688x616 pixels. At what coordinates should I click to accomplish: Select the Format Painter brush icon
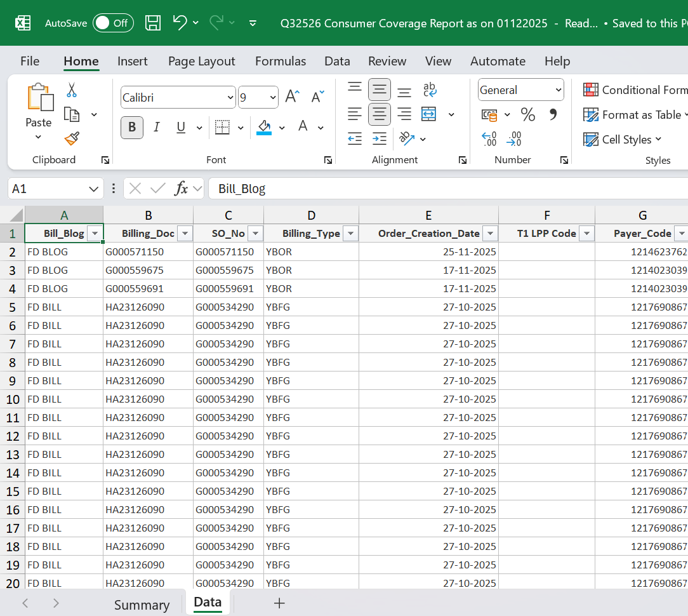pyautogui.click(x=72, y=138)
